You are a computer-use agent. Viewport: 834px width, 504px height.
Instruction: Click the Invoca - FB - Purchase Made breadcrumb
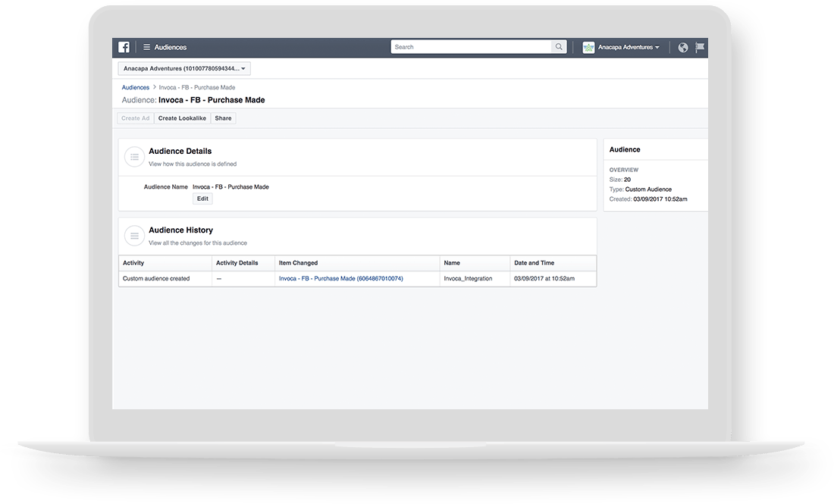(x=196, y=87)
